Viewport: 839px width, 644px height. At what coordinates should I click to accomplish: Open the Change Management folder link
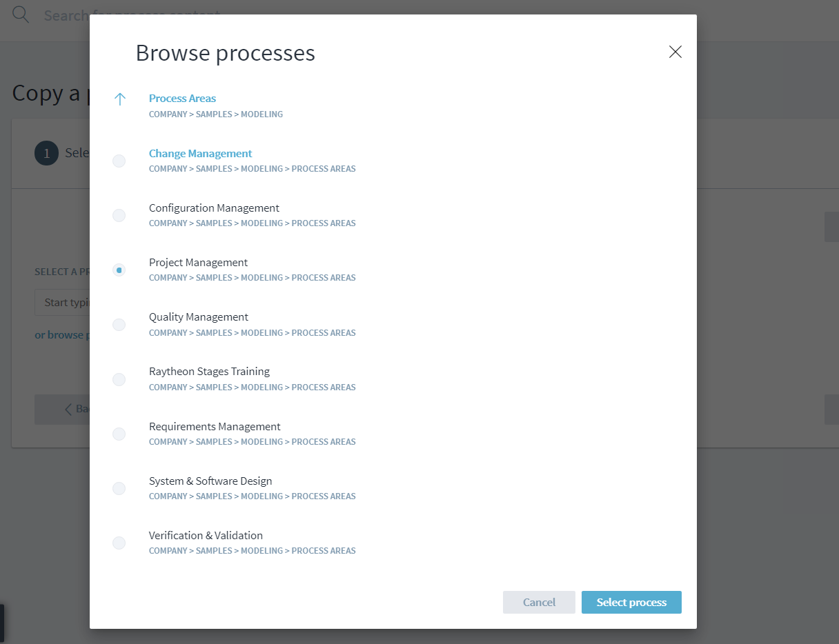point(200,154)
